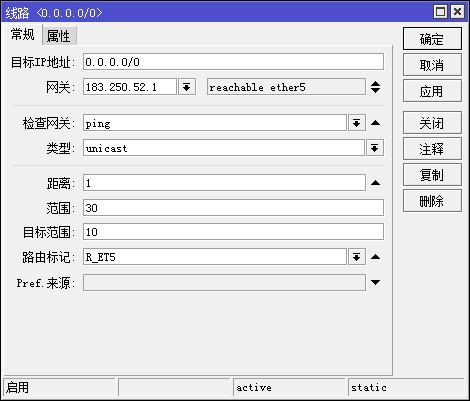470x401 pixels.
Task: Select the 常规 tab
Action: (22, 34)
